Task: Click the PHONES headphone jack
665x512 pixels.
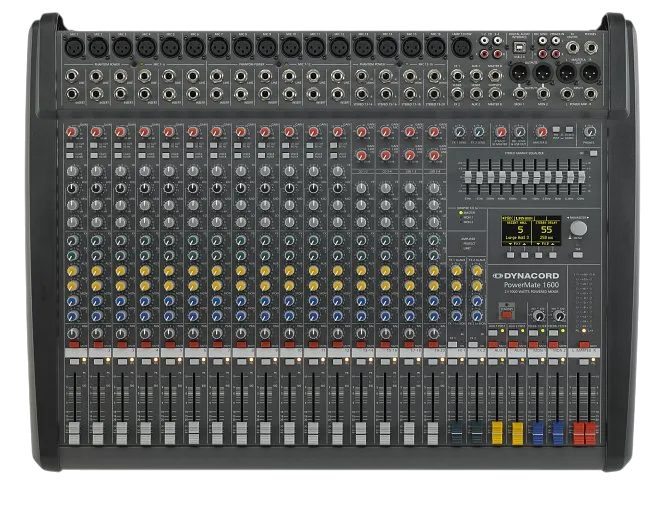Action: [591, 47]
